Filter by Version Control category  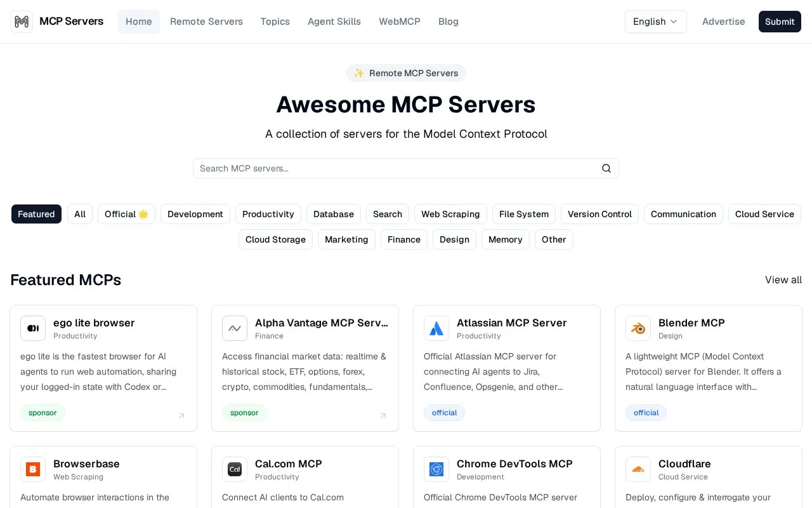(x=599, y=214)
